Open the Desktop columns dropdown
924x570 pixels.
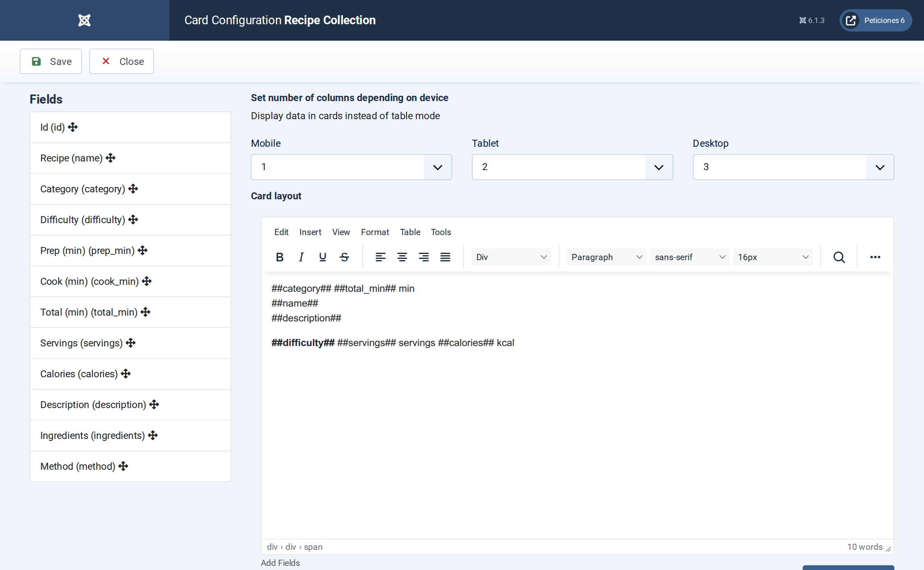793,167
